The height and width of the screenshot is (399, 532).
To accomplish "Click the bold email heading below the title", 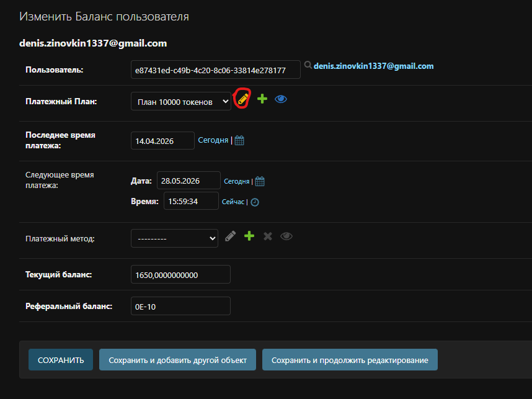I will pyautogui.click(x=93, y=43).
